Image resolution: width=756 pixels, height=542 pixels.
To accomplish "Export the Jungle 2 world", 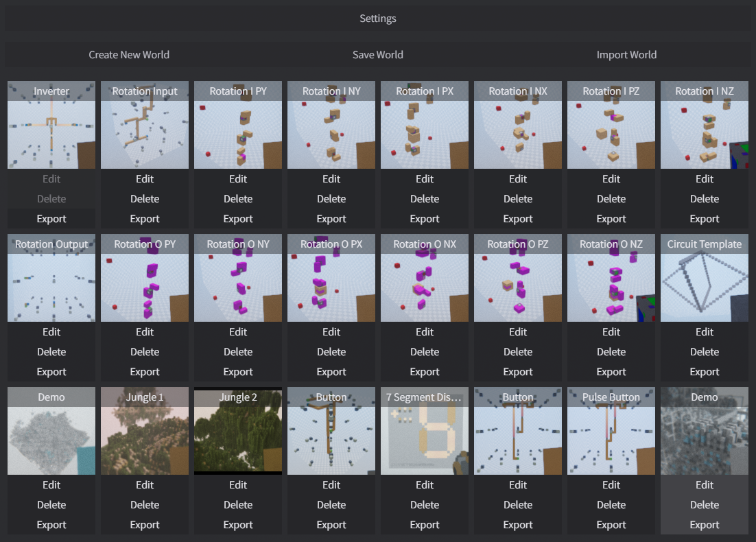I will (237, 524).
